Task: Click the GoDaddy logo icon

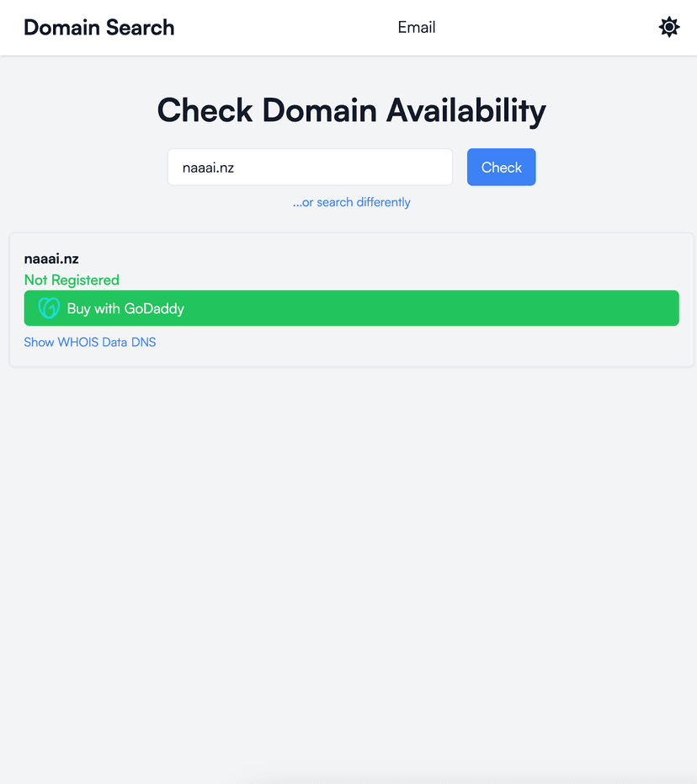Action: 49,308
